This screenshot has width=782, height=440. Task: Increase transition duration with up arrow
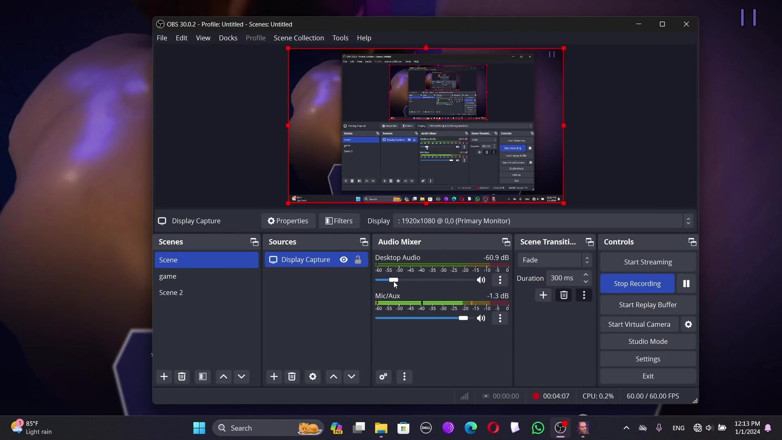tap(586, 274)
